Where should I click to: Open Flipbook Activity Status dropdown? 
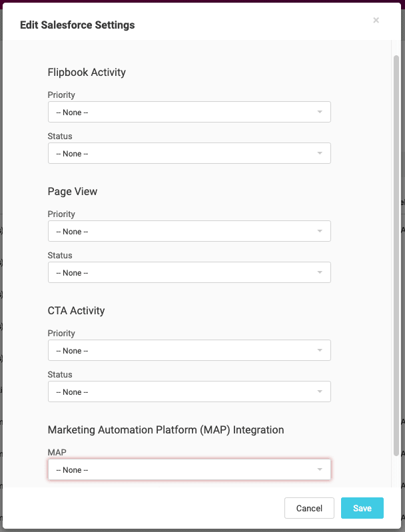[189, 153]
